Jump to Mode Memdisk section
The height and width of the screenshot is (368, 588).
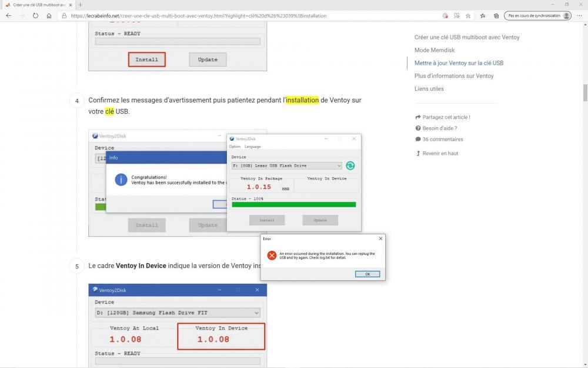click(435, 50)
